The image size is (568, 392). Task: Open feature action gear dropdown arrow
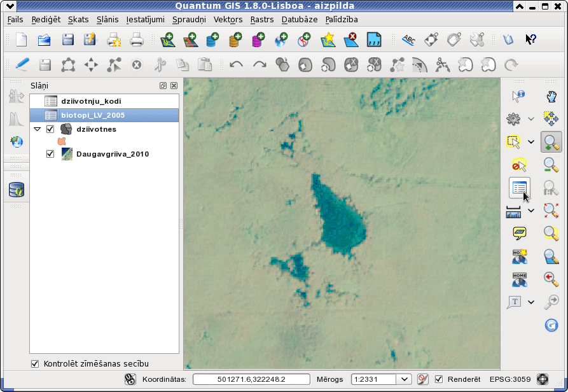coord(531,118)
